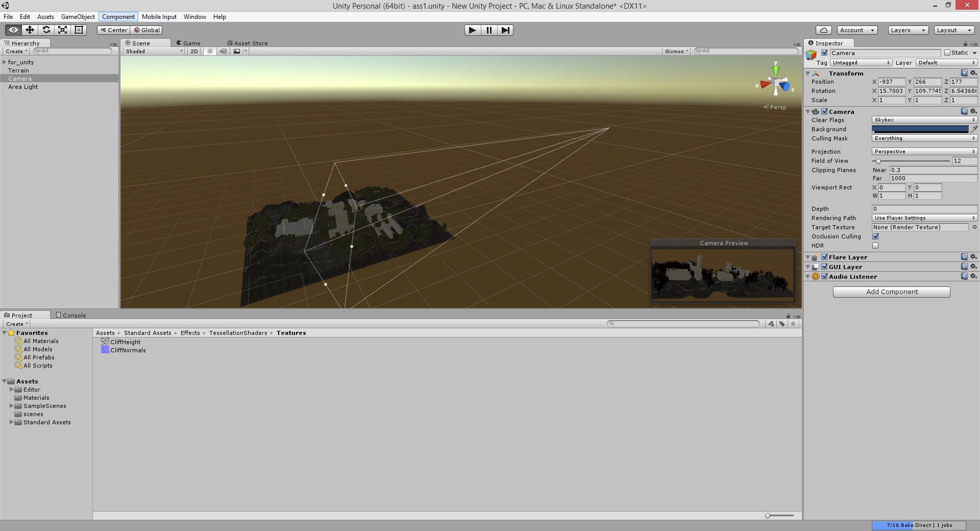Open the Clear Flags dropdown
This screenshot has height=531, width=980.
(x=924, y=119)
